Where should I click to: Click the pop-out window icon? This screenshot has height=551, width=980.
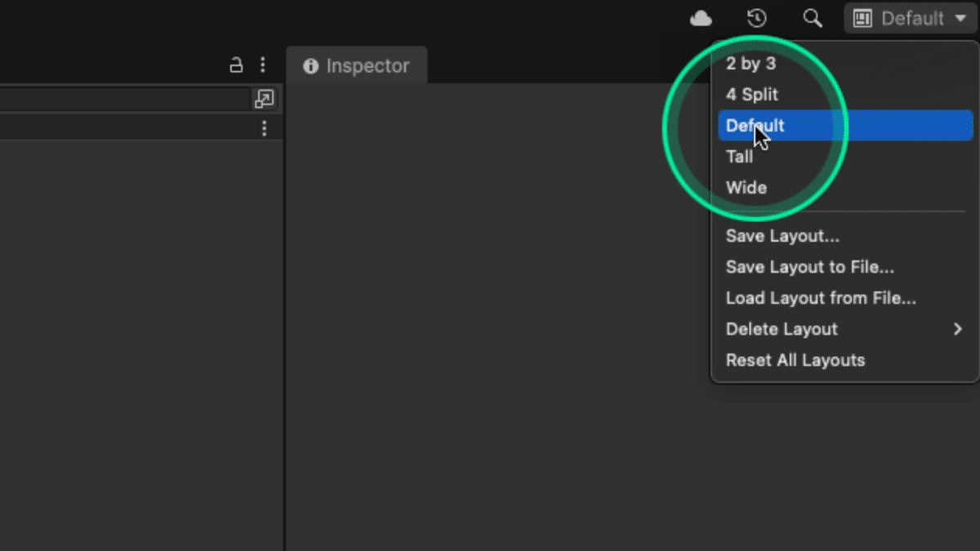[264, 100]
